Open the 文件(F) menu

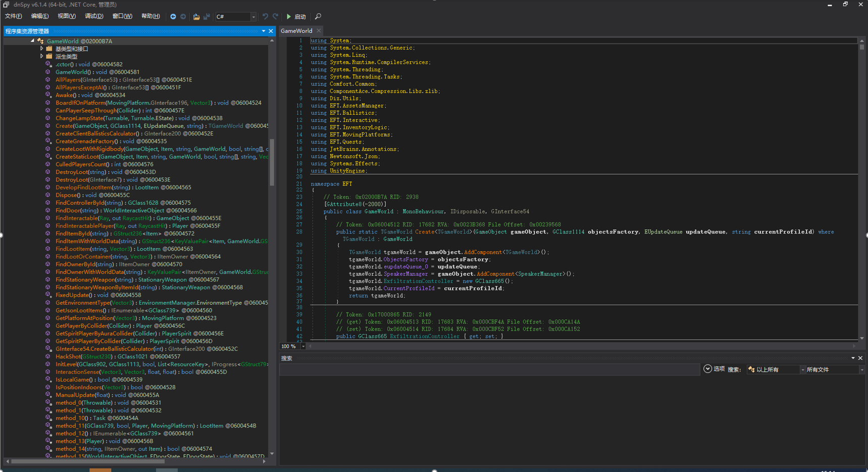click(x=14, y=16)
